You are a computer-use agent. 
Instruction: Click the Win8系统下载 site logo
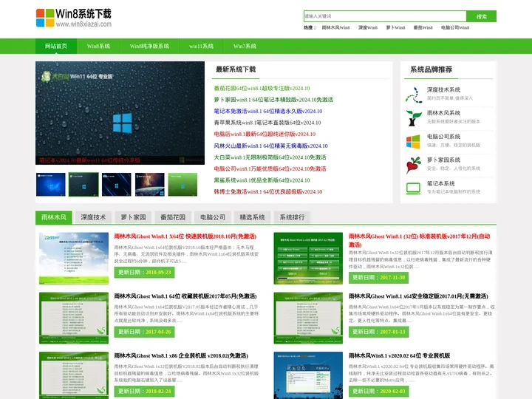[x=74, y=18]
